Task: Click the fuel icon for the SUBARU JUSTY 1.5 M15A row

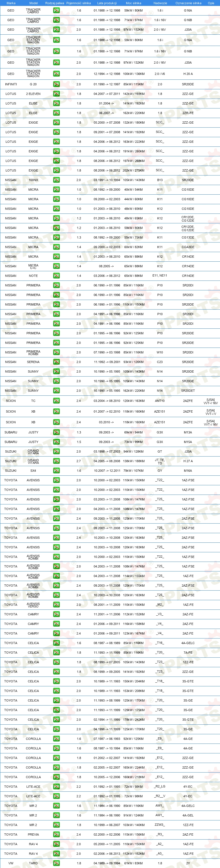Action: pos(56,442)
